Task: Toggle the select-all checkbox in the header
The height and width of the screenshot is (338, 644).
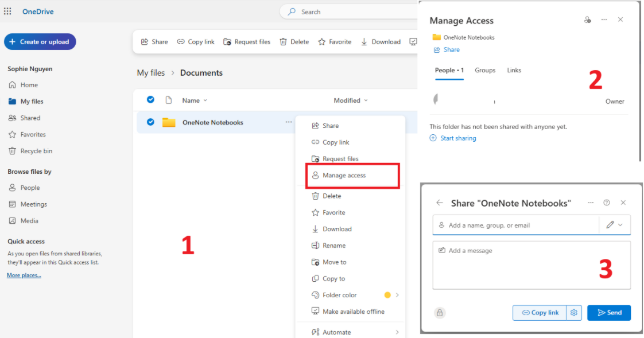Action: pyautogui.click(x=151, y=100)
